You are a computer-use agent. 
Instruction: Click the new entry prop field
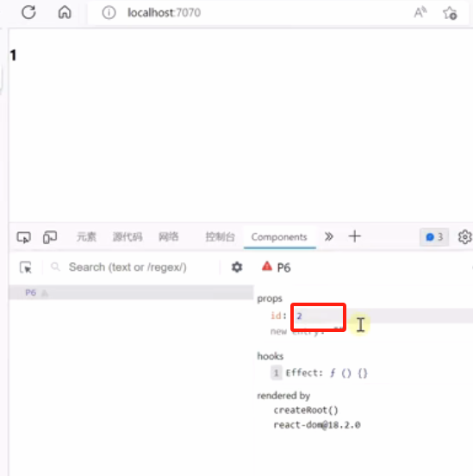pos(297,331)
